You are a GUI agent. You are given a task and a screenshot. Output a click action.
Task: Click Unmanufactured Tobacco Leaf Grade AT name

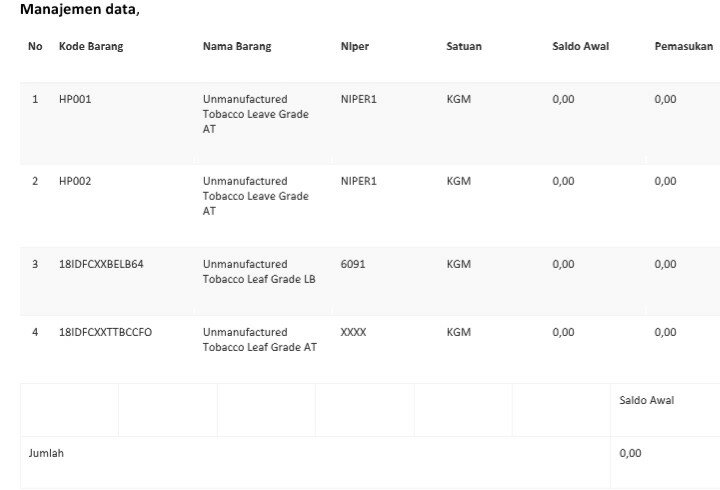259,339
